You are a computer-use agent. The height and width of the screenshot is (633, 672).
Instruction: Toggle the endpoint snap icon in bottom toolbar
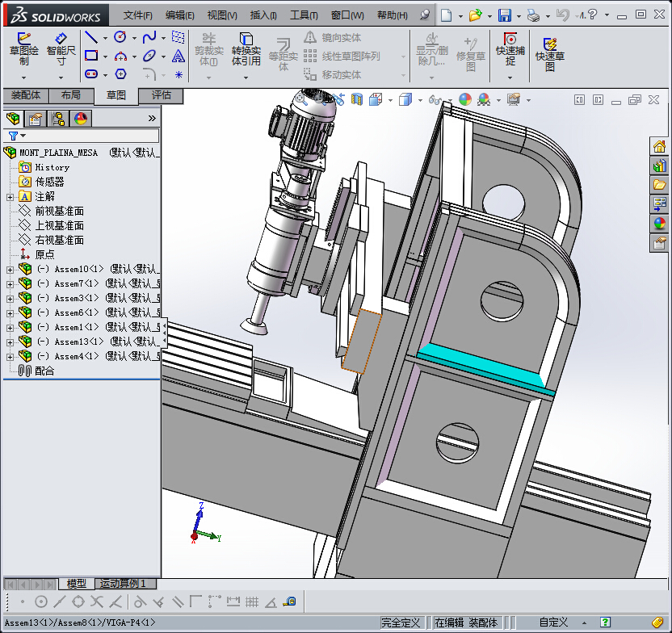pos(22,602)
